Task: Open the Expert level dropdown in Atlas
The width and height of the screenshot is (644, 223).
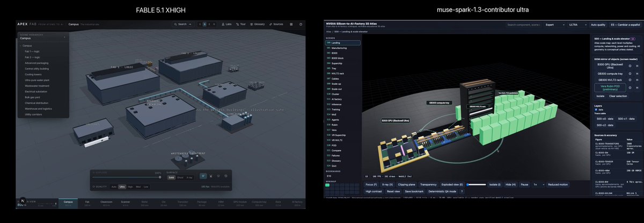Action: [x=555, y=25]
